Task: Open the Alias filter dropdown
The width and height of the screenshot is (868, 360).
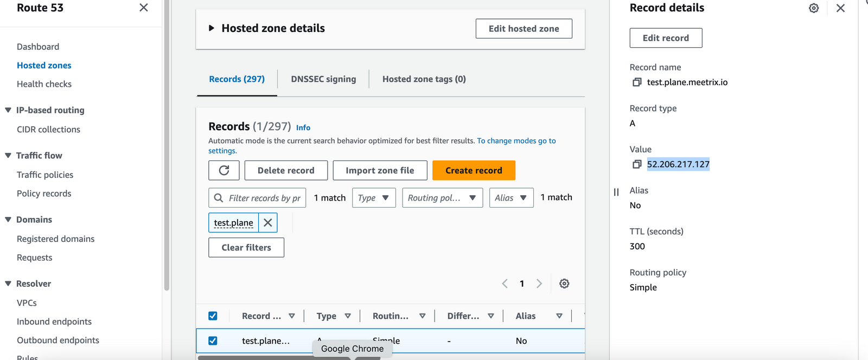Action: pos(511,198)
